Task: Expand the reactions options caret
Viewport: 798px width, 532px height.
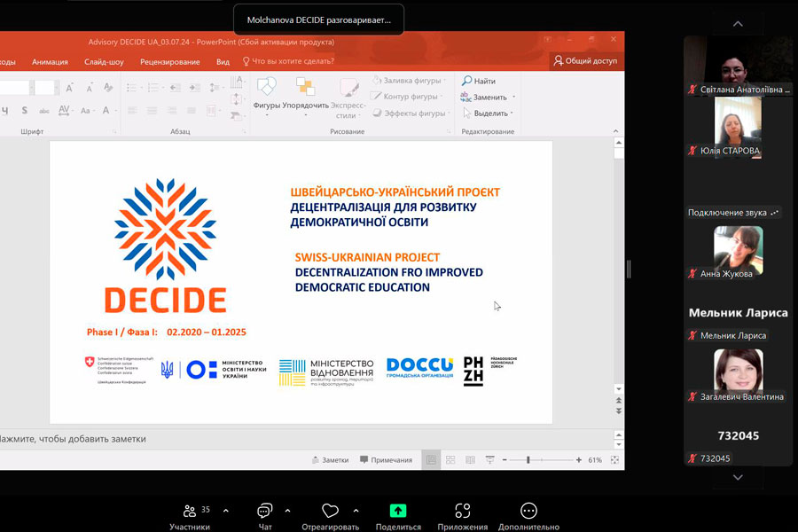Action: coord(356,510)
